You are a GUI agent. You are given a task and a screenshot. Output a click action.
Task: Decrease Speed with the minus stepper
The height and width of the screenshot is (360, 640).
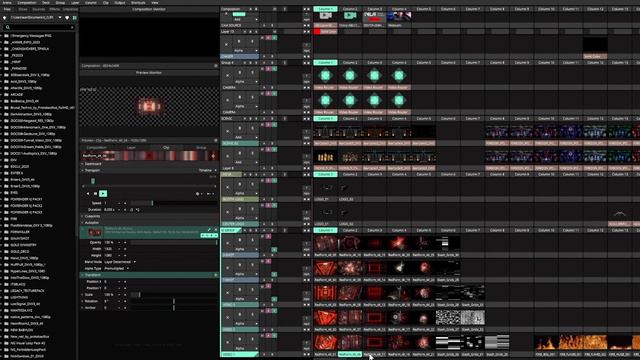pyautogui.click(x=119, y=203)
